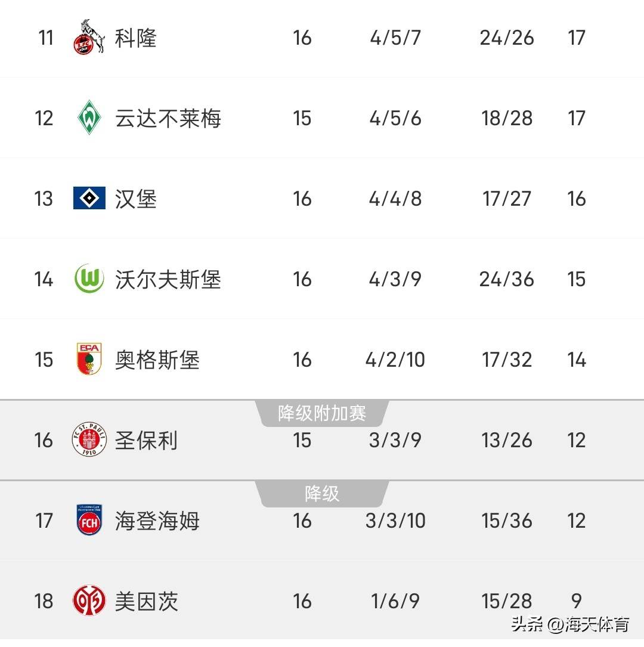Click the Heidenheim FCH crest

click(89, 521)
